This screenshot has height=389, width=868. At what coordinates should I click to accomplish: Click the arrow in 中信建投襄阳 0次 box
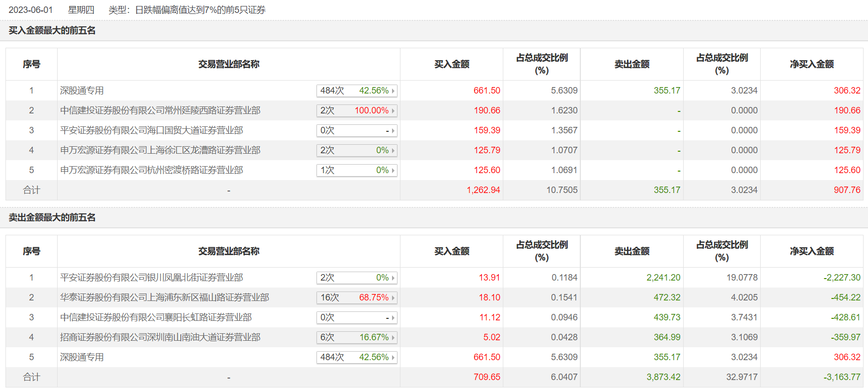tap(393, 317)
